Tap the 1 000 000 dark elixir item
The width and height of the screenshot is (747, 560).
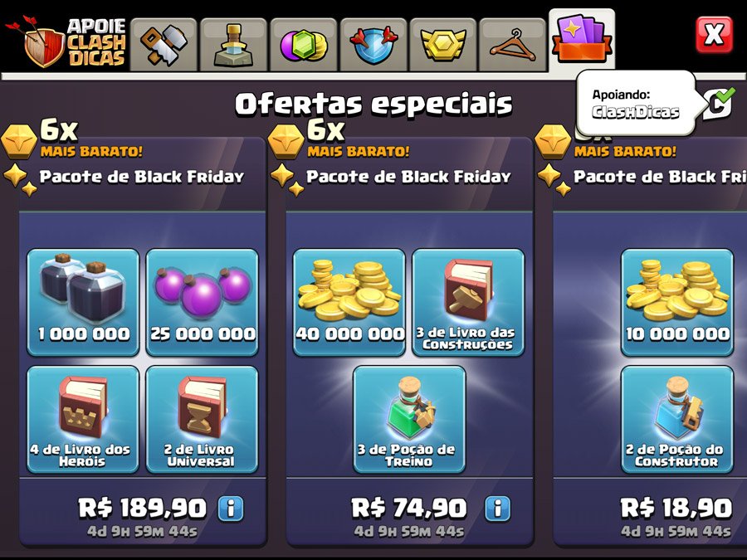pyautogui.click(x=83, y=302)
